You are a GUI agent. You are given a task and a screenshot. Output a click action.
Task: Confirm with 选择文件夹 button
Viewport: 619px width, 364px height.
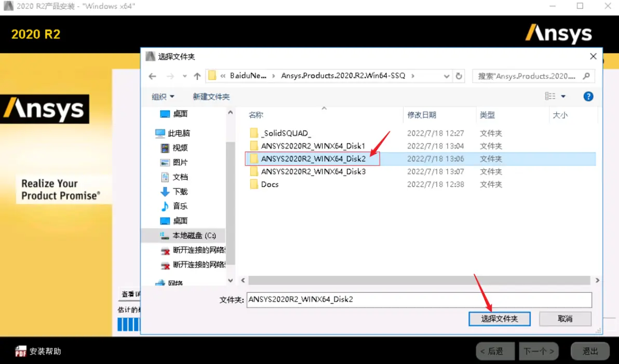coord(500,319)
